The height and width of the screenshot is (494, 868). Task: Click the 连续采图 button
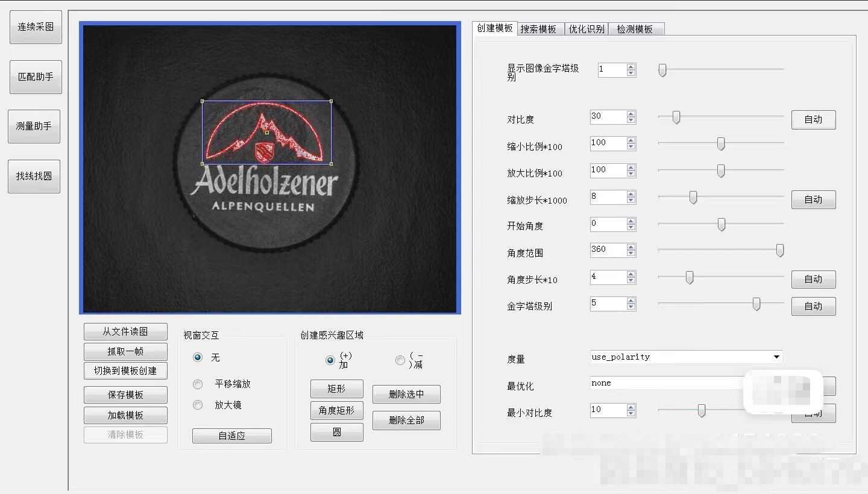point(36,27)
